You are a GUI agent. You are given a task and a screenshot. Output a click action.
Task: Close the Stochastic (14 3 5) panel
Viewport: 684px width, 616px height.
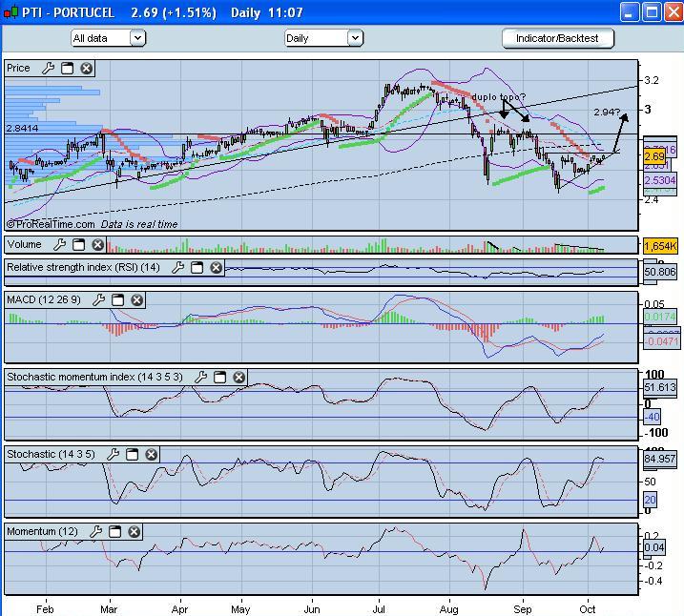pos(151,455)
